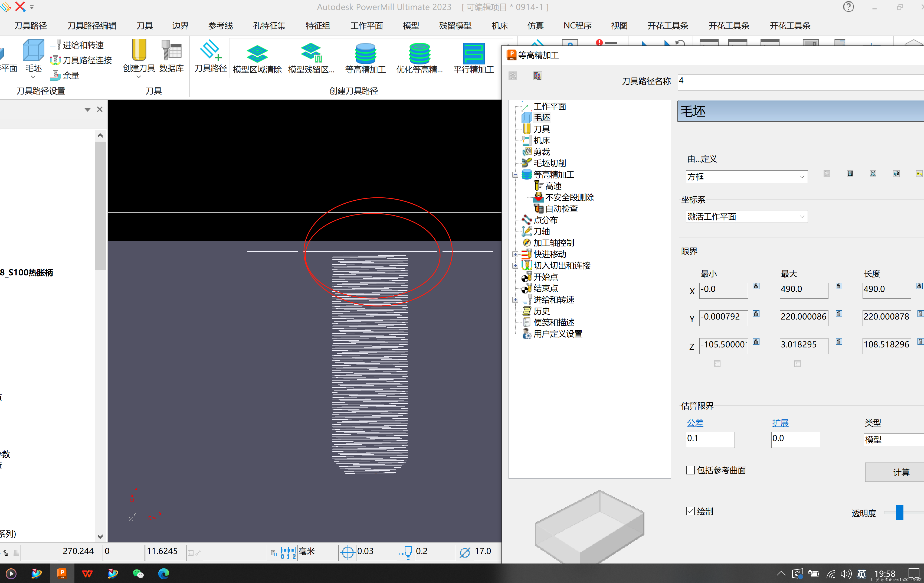Open 余量 thickness settings
924x583 pixels.
pos(65,75)
